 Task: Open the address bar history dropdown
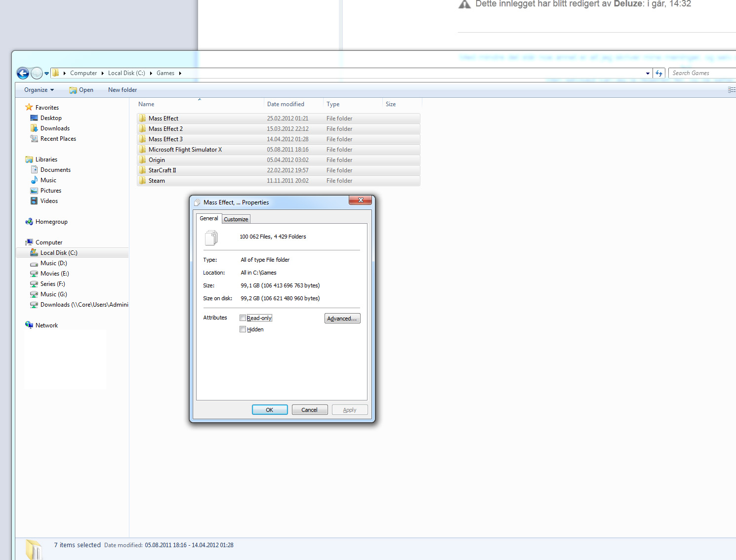[648, 73]
